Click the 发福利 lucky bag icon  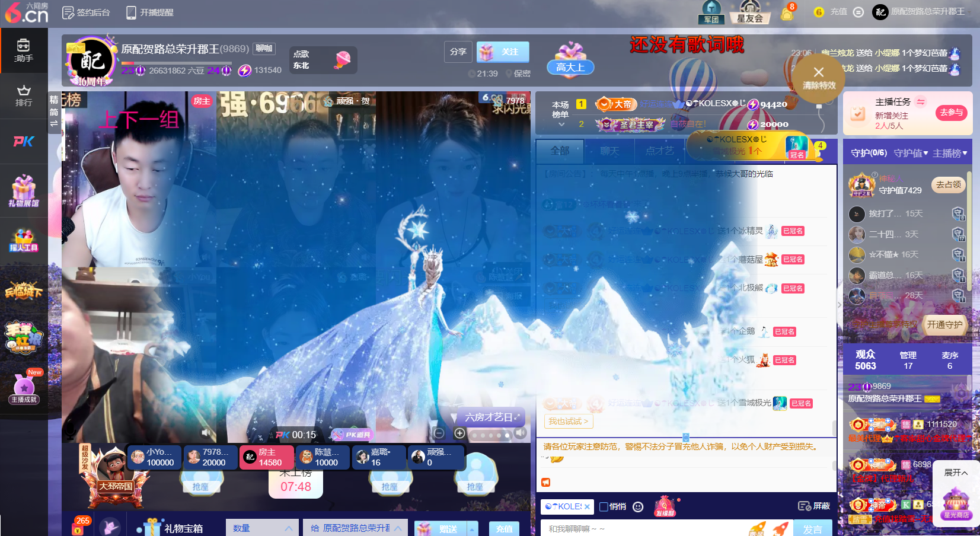pos(665,506)
